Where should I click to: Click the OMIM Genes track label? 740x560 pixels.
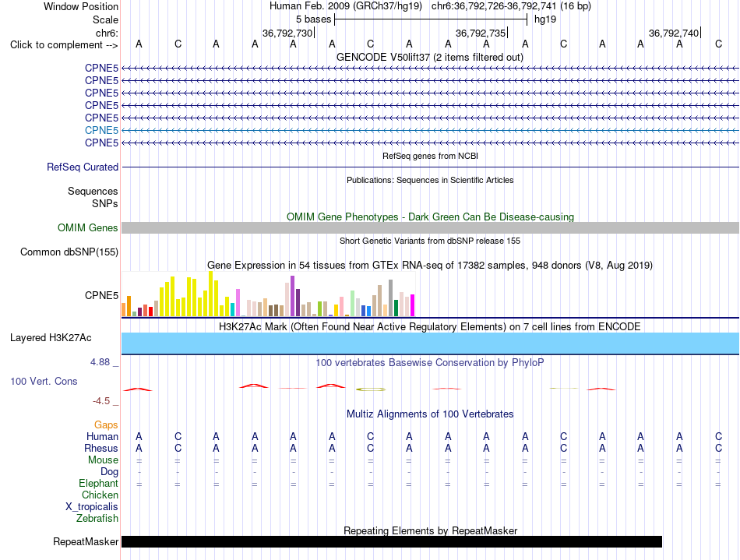[88, 228]
